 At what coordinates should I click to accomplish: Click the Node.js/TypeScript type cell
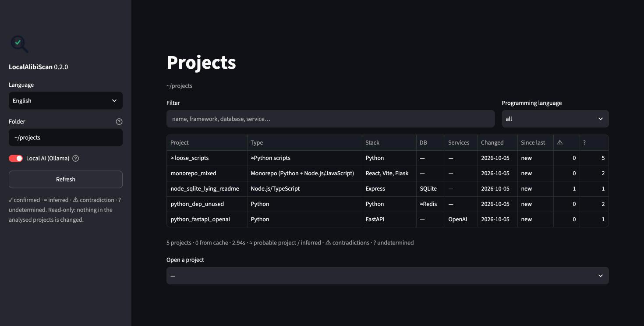tap(304, 189)
